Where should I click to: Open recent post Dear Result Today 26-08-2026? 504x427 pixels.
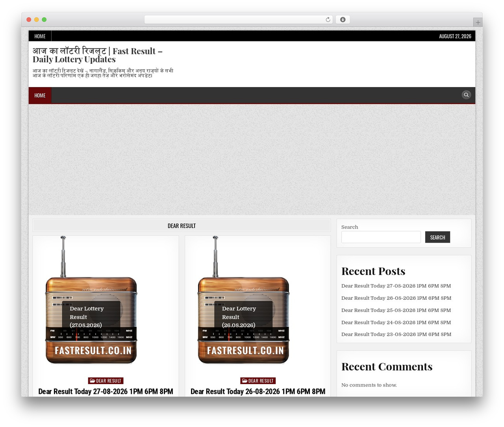[396, 298]
